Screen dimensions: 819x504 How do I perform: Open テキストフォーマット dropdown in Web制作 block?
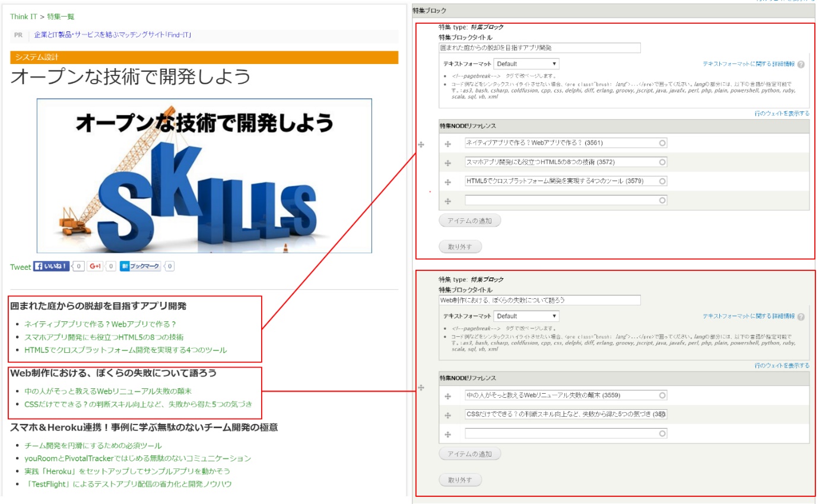(x=526, y=317)
